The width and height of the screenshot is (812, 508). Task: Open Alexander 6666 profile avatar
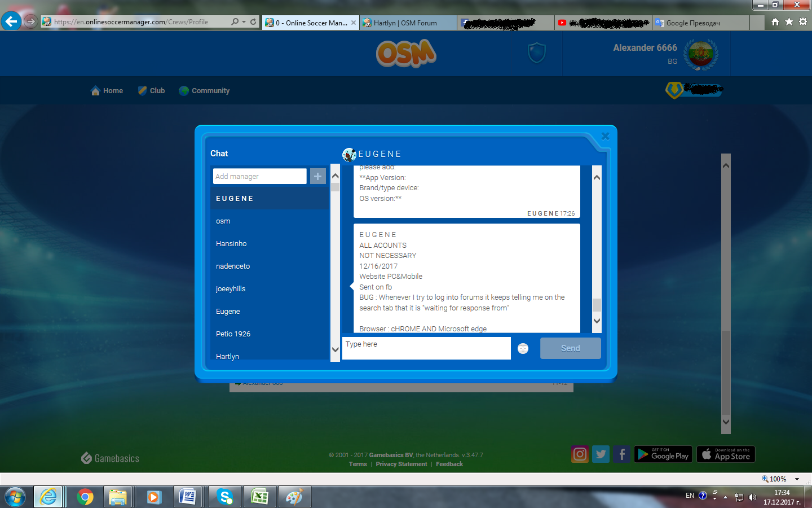pos(700,55)
